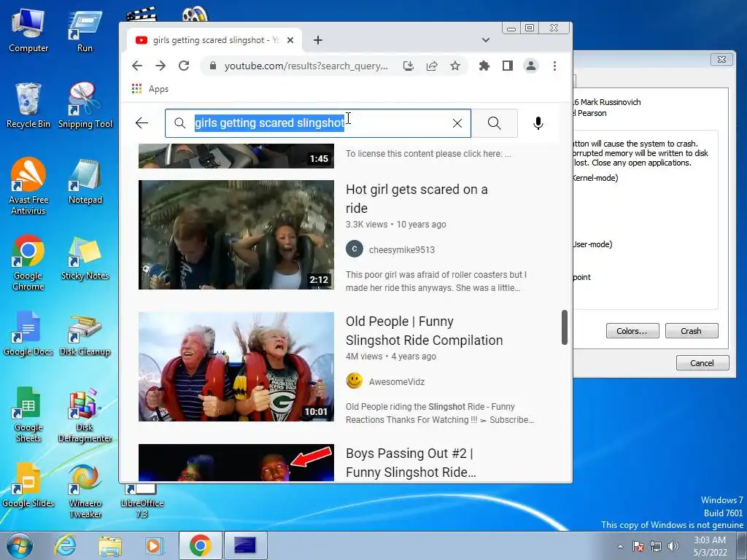The image size is (747, 560).
Task: Open the volume speaker tray icon
Action: [673, 546]
